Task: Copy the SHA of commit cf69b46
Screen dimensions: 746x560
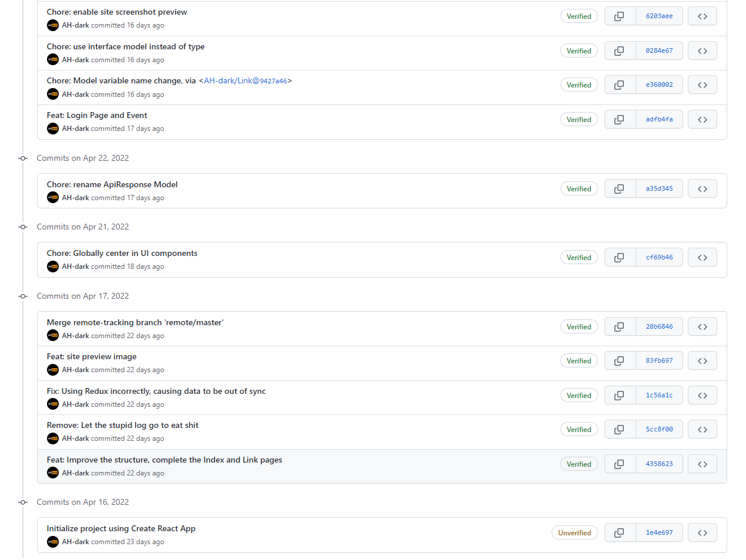Action: [619, 258]
